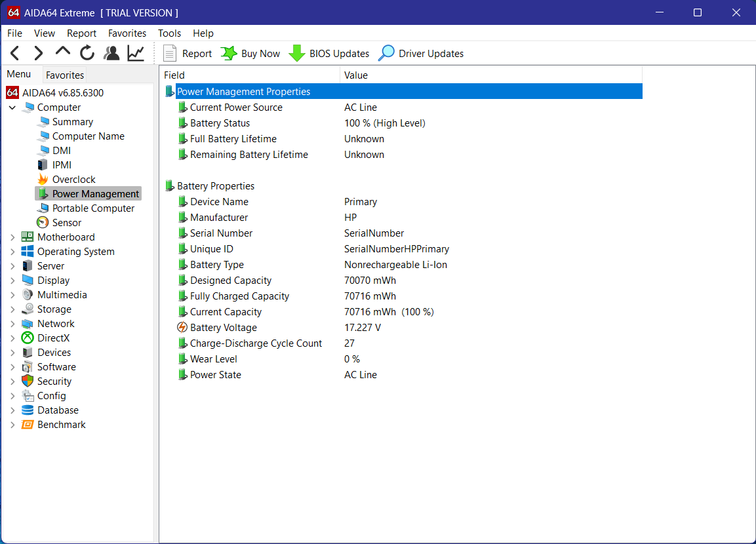The image size is (756, 544).
Task: Click the Motherboard icon in the tree
Action: (28, 237)
